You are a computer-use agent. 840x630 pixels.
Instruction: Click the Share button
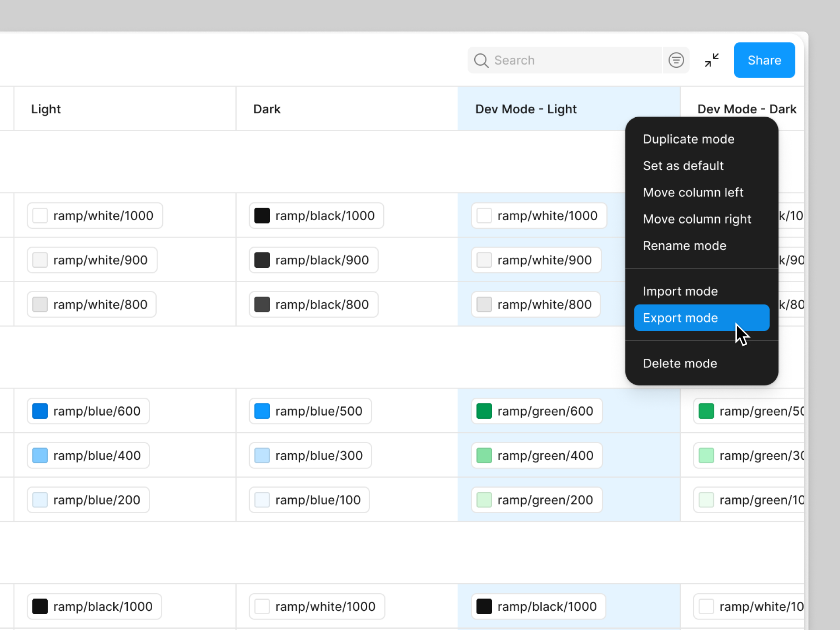click(x=764, y=60)
